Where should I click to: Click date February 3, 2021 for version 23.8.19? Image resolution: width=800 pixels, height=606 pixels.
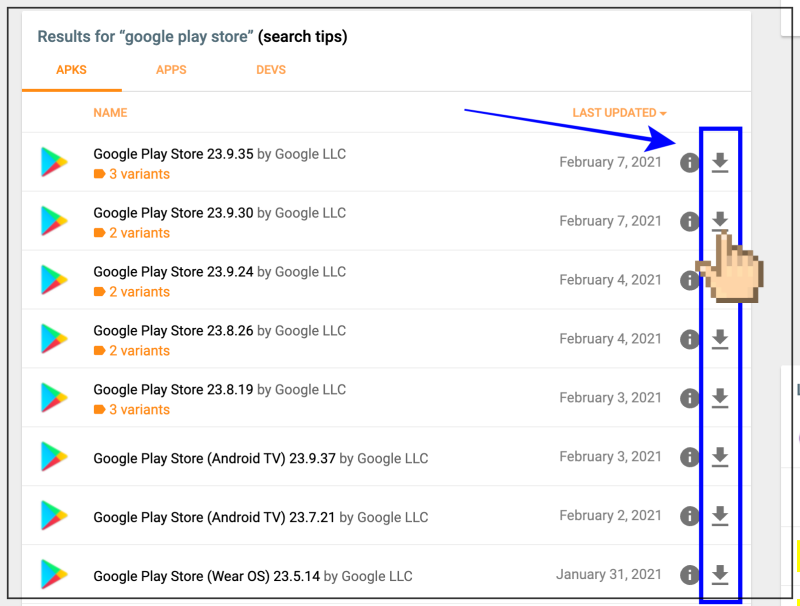point(610,398)
